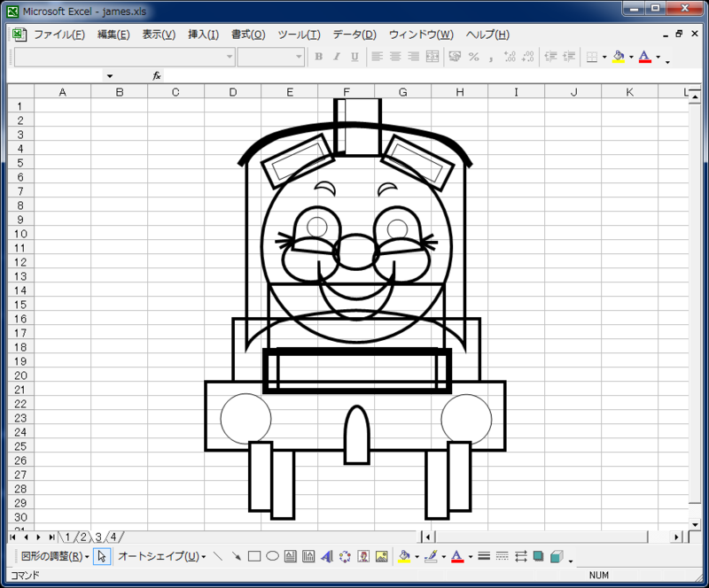Screen dimensions: 709x588
Task: Open the Dash Style options
Action: (502, 556)
